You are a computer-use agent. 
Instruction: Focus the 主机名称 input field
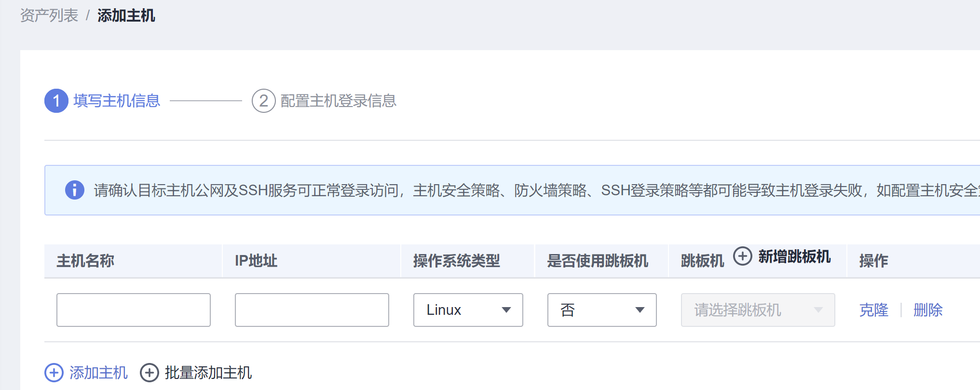[134, 310]
